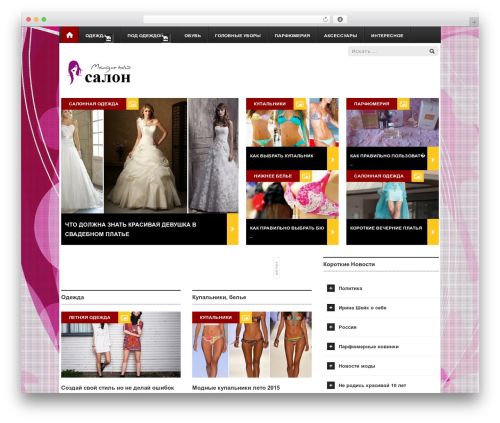Screen dimensions: 500x423
Task: Open article КАК ПРАВИЛЬНО ПОЛЬЗОВАТЬ
Action: point(387,156)
